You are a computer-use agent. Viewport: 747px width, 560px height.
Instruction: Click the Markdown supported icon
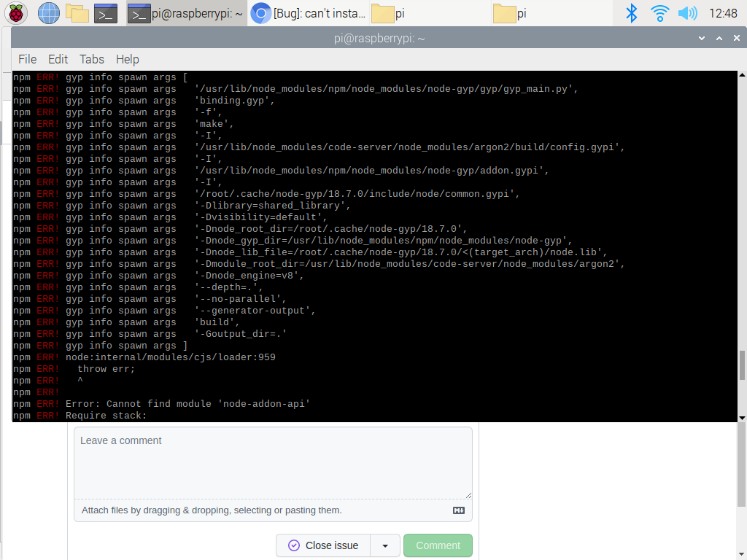pos(458,510)
